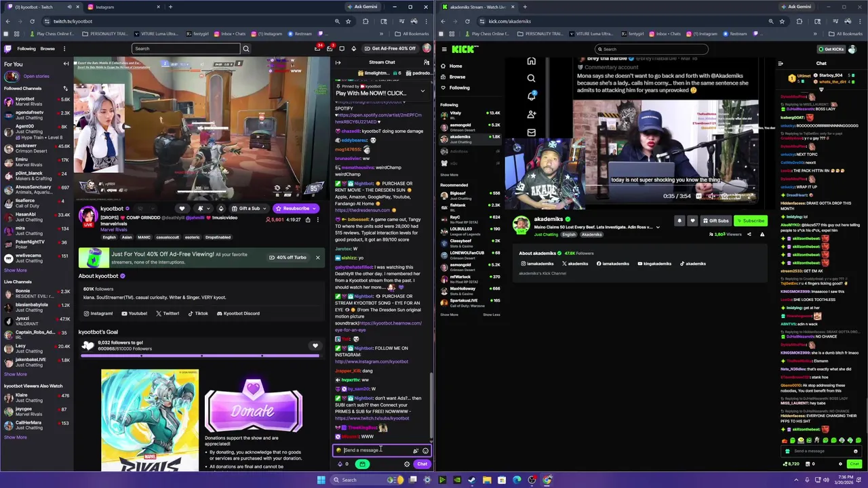Open Twitch chat settings gear icon
The height and width of the screenshot is (488, 868).
tap(407, 464)
